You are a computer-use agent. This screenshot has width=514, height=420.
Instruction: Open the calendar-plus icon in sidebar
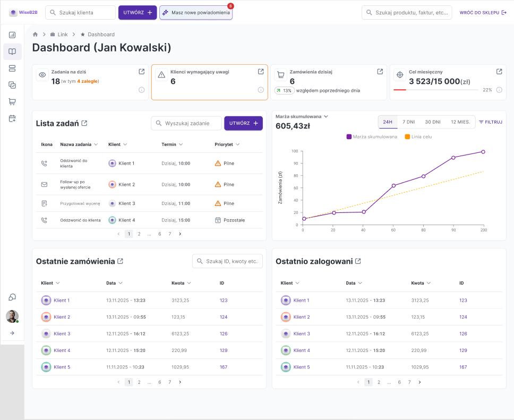tap(12, 117)
